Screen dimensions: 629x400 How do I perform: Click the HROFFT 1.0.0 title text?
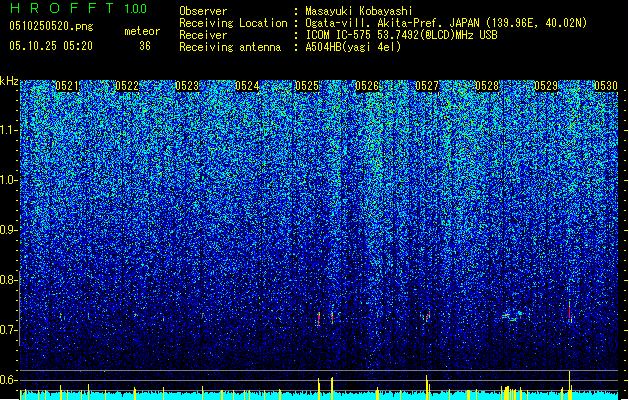point(79,8)
